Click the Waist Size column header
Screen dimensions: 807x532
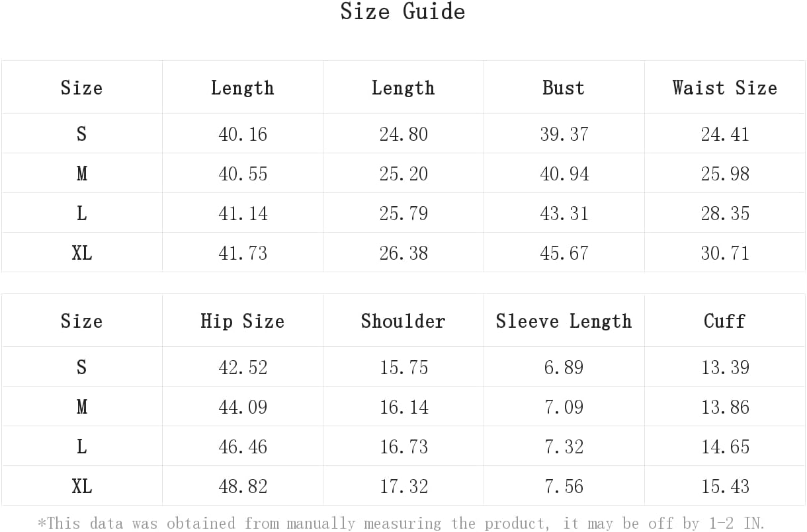725,87
